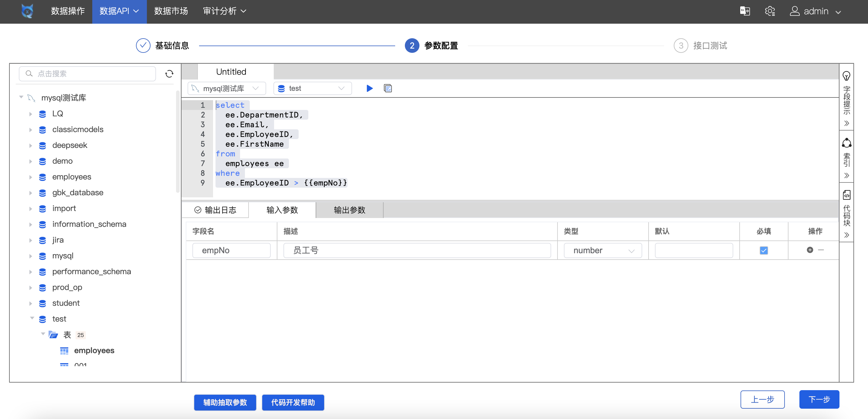This screenshot has height=419, width=868.
Task: Open the mysql测试库 datasource dropdown
Action: click(x=226, y=88)
